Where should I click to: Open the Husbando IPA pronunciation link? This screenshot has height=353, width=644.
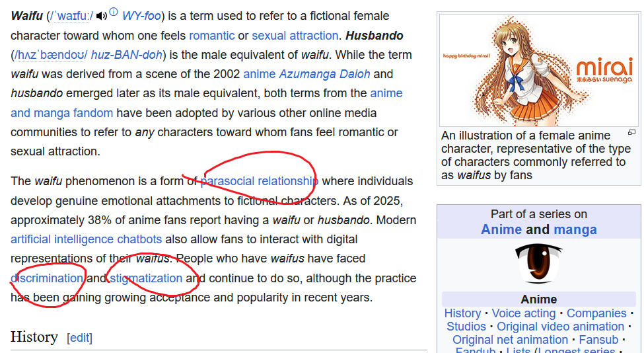[50, 55]
